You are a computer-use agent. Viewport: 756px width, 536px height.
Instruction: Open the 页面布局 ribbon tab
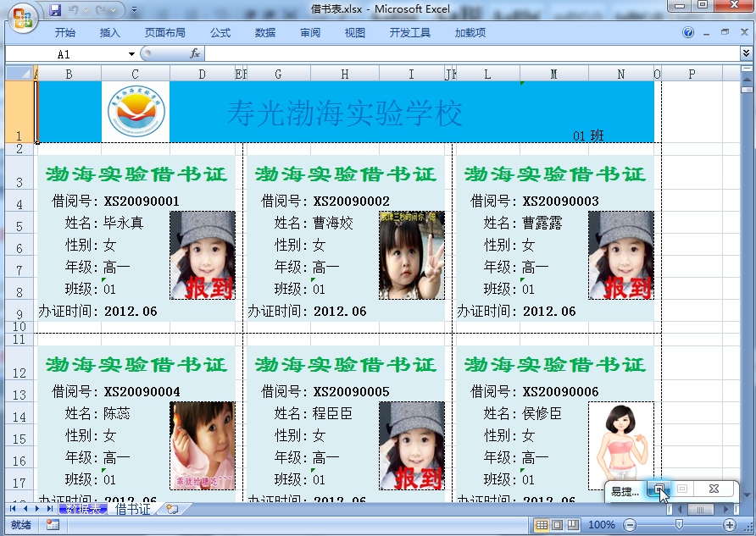point(165,33)
